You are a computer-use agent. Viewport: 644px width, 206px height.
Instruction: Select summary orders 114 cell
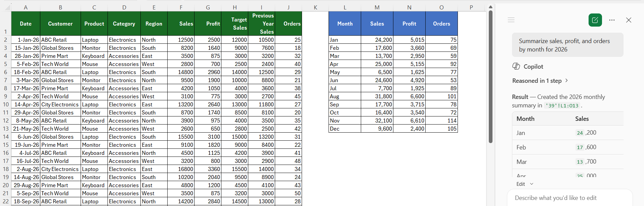(441, 121)
